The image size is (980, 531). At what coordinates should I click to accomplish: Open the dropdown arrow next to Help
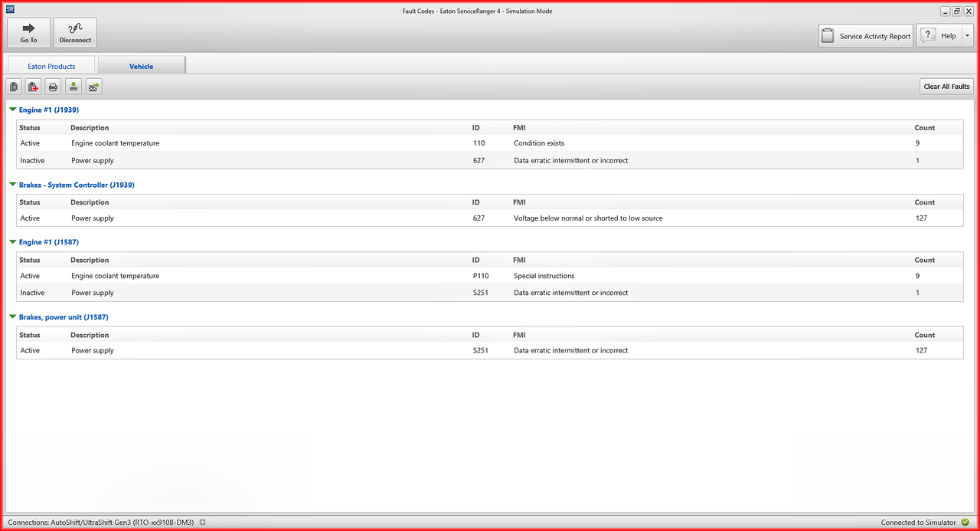click(968, 36)
